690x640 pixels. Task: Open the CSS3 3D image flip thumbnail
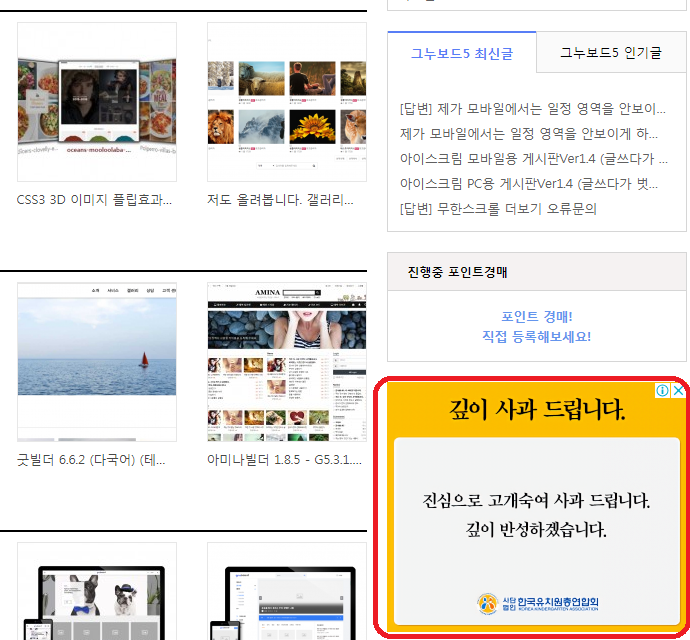pos(97,102)
